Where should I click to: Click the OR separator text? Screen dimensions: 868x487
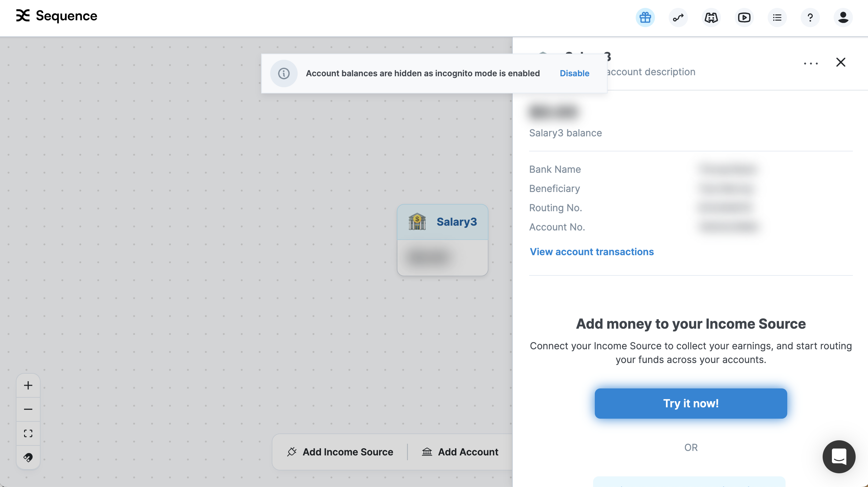point(691,448)
